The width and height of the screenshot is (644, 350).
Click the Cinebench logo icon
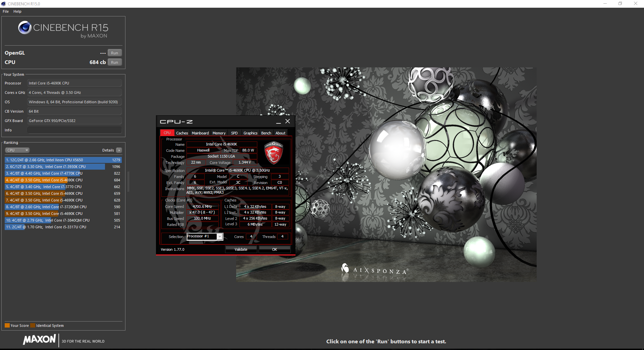point(25,27)
